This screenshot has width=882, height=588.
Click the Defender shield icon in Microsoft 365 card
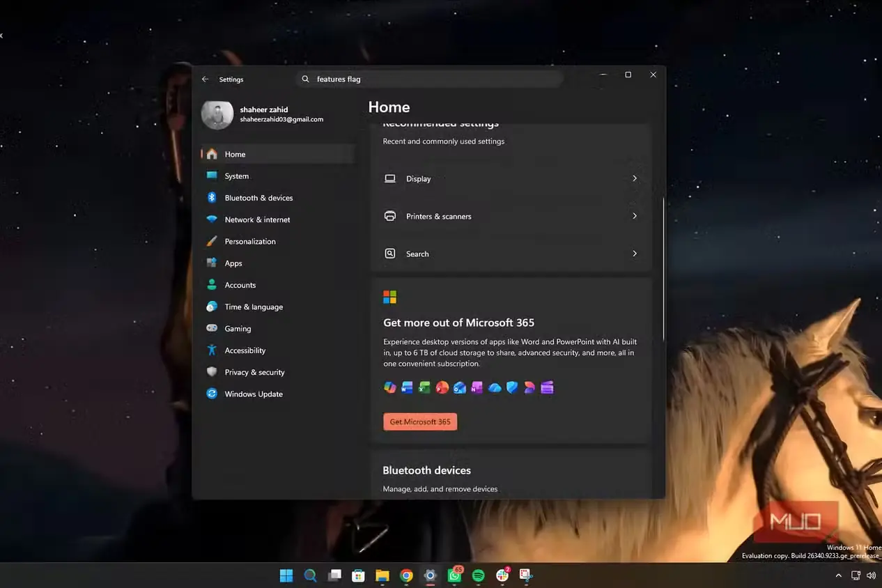click(512, 387)
